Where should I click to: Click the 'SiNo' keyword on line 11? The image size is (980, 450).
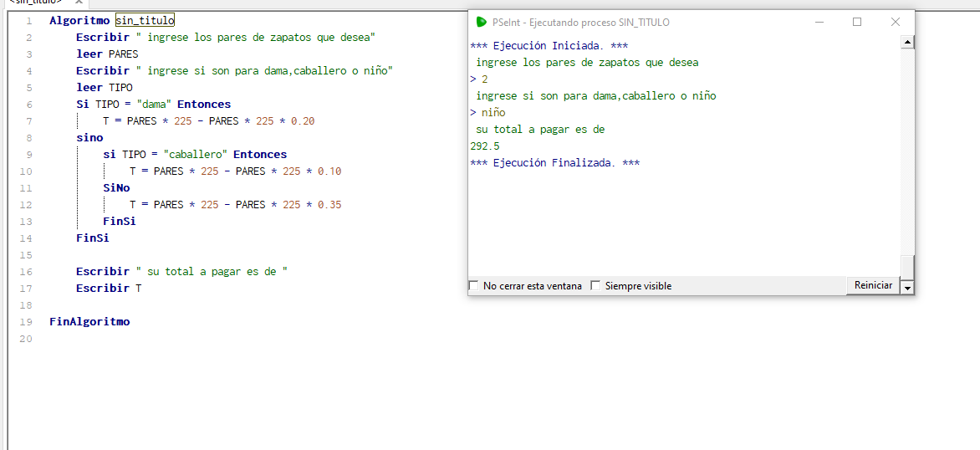coord(116,187)
